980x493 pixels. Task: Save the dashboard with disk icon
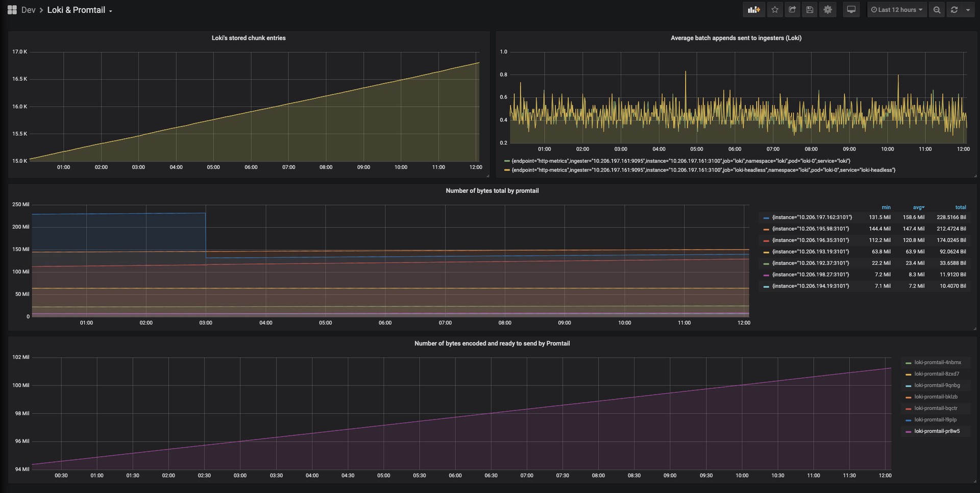[810, 10]
